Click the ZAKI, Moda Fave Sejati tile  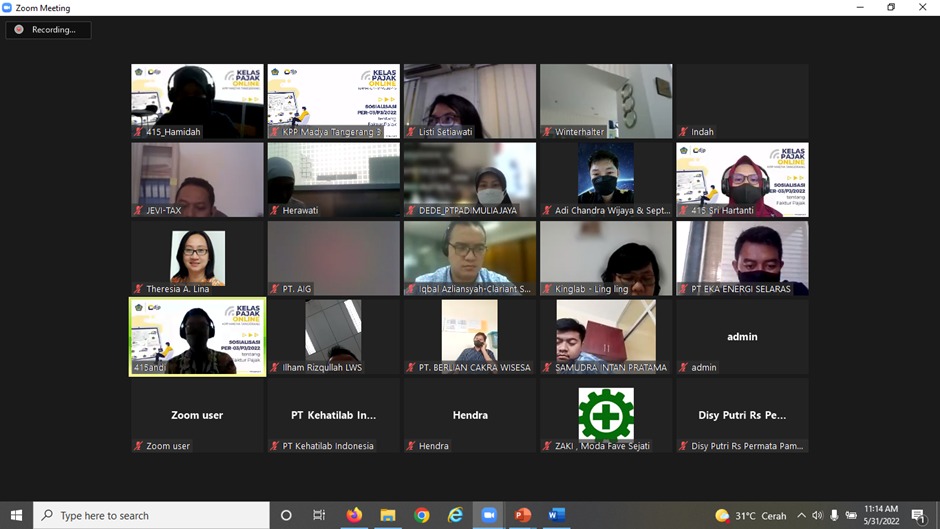pos(606,415)
